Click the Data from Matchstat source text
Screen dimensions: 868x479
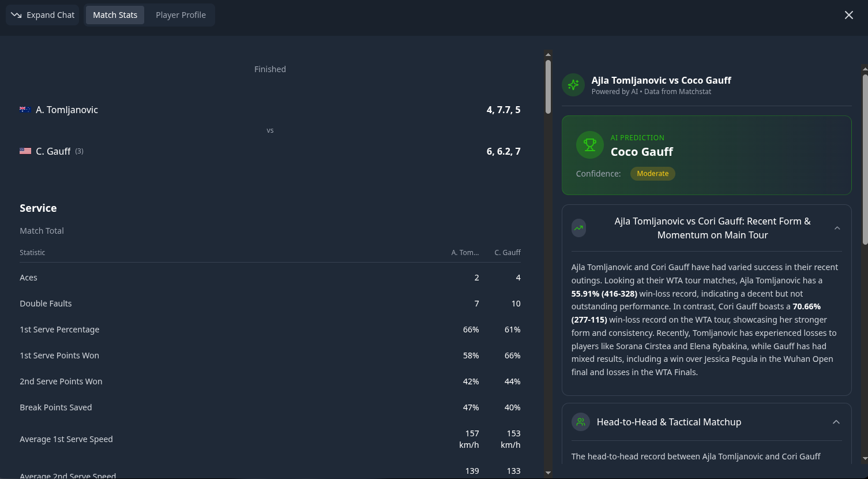(x=678, y=91)
